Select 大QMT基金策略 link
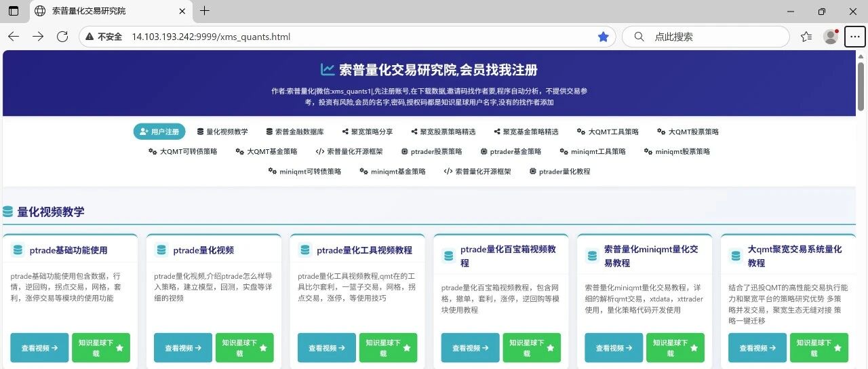 (266, 151)
